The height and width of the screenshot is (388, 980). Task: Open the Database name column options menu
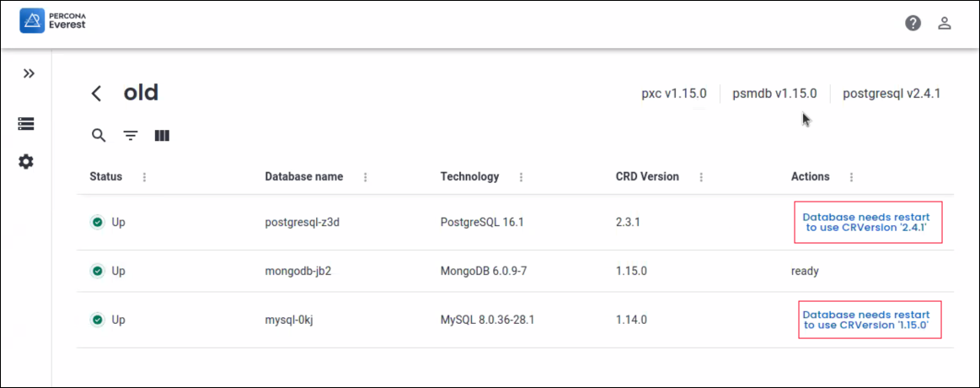[365, 177]
